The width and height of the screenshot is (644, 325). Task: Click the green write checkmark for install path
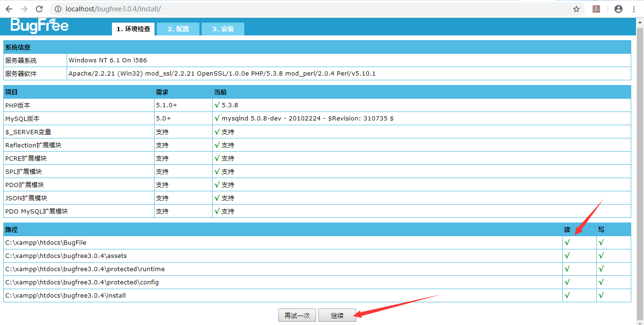point(601,295)
